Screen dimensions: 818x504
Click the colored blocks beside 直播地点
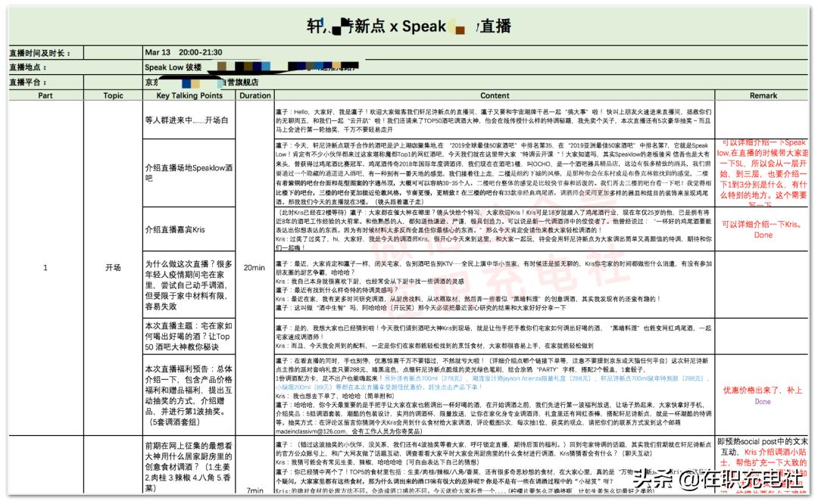click(x=250, y=67)
